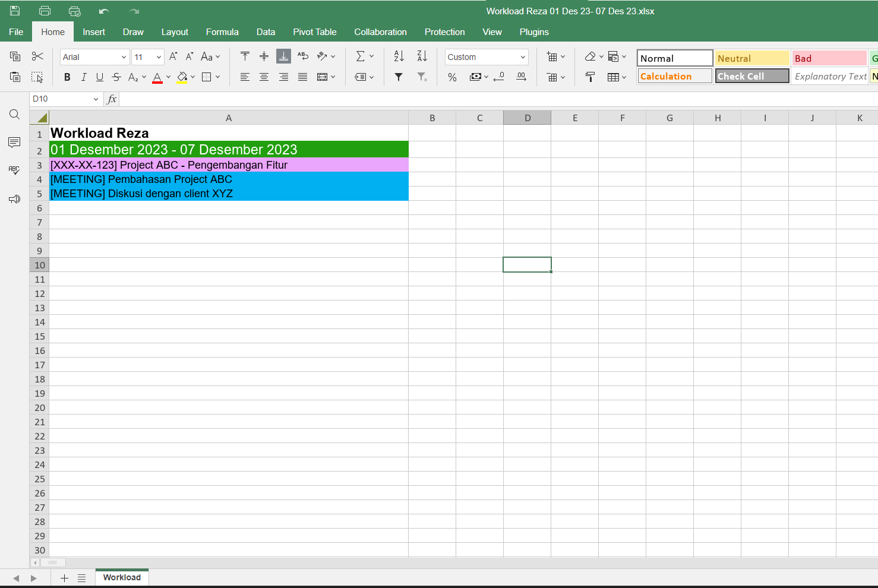878x588 pixels.
Task: Expand the font size dropdown
Action: tap(159, 57)
